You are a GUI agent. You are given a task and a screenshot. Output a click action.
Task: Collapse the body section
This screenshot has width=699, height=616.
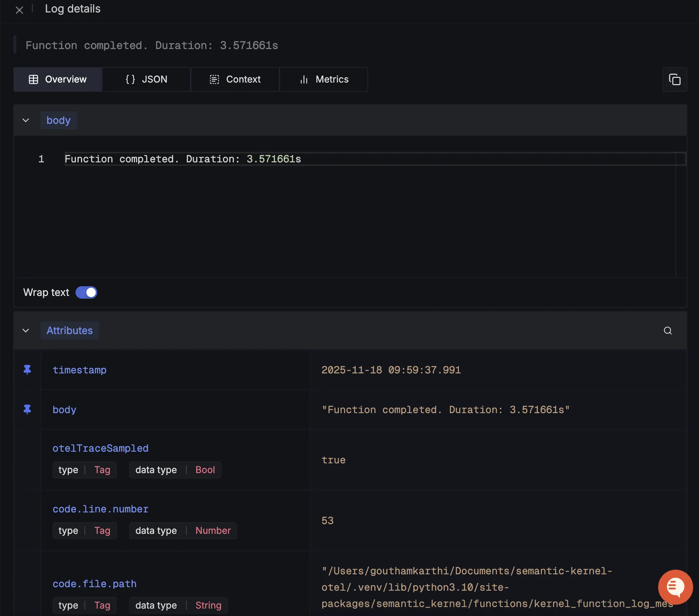tap(26, 120)
